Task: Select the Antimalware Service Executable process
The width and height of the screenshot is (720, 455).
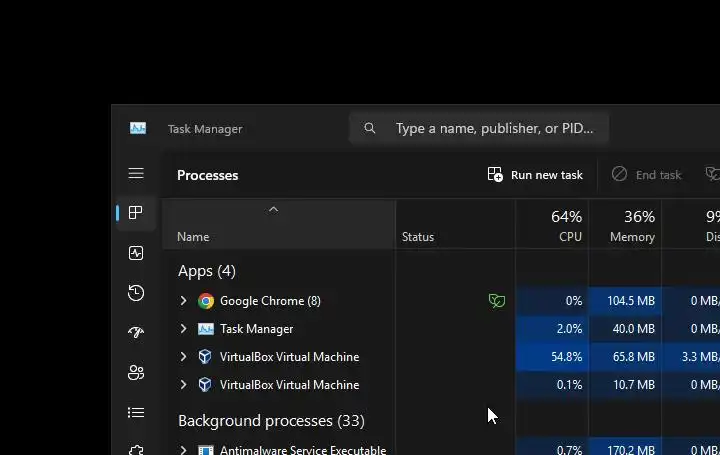Action: 302,450
